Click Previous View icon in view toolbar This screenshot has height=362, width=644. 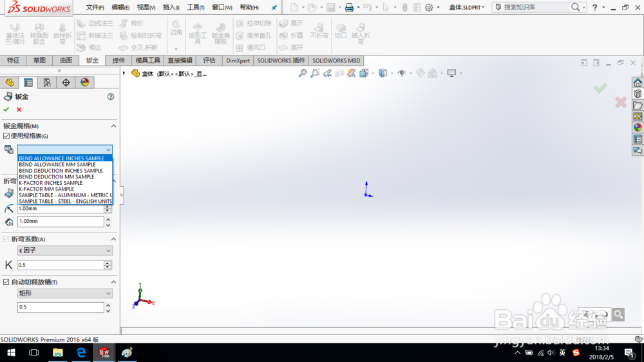pos(327,73)
